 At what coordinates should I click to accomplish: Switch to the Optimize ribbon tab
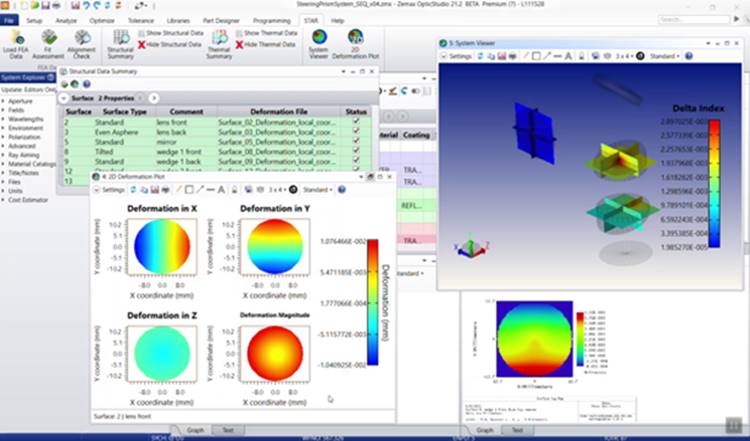pos(102,21)
